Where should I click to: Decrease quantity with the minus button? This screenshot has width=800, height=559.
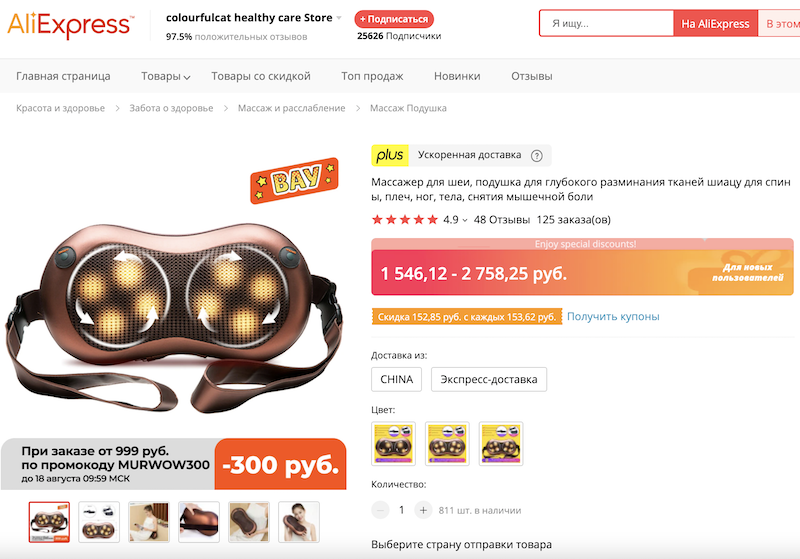pos(380,510)
